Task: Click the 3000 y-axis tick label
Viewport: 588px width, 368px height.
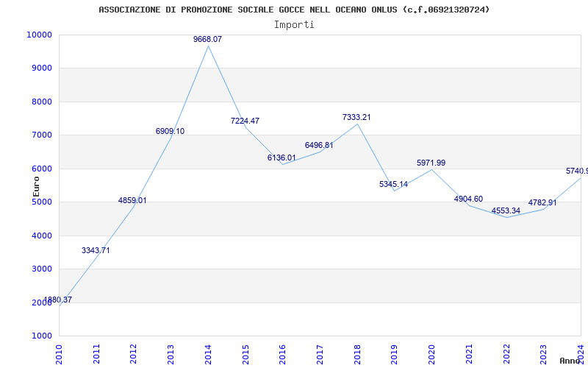Action: pos(41,269)
